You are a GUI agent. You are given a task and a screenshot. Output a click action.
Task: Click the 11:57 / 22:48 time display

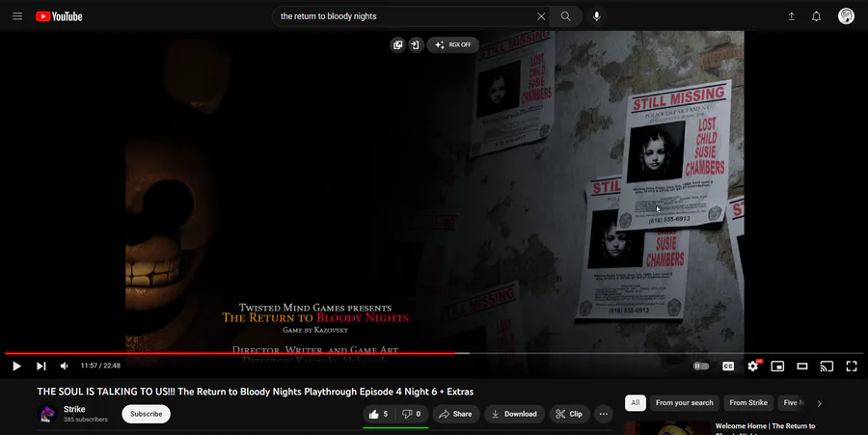[x=100, y=366]
